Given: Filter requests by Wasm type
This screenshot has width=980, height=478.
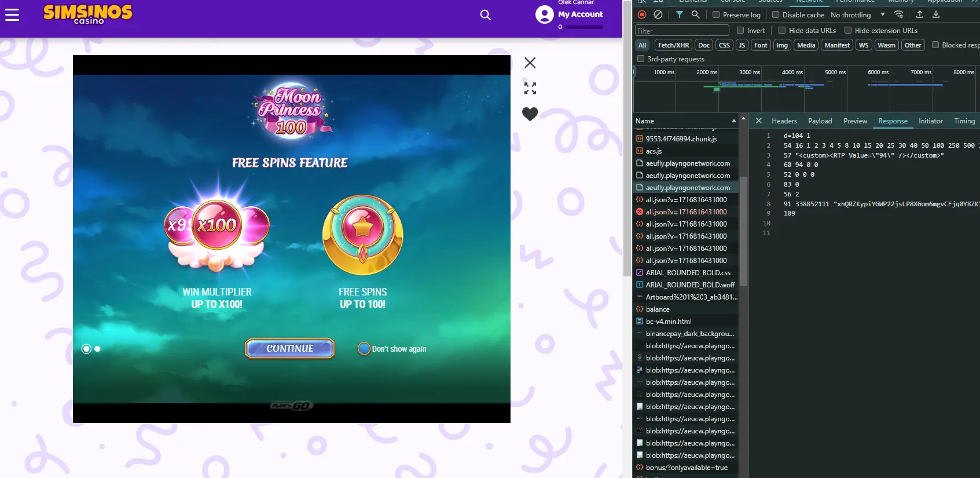Looking at the screenshot, I should pos(886,45).
